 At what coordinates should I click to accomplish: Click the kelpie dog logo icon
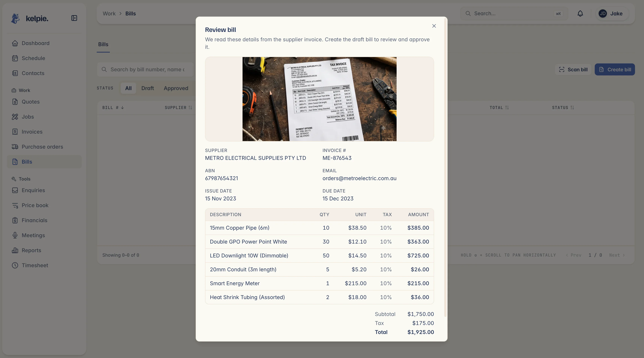15,18
